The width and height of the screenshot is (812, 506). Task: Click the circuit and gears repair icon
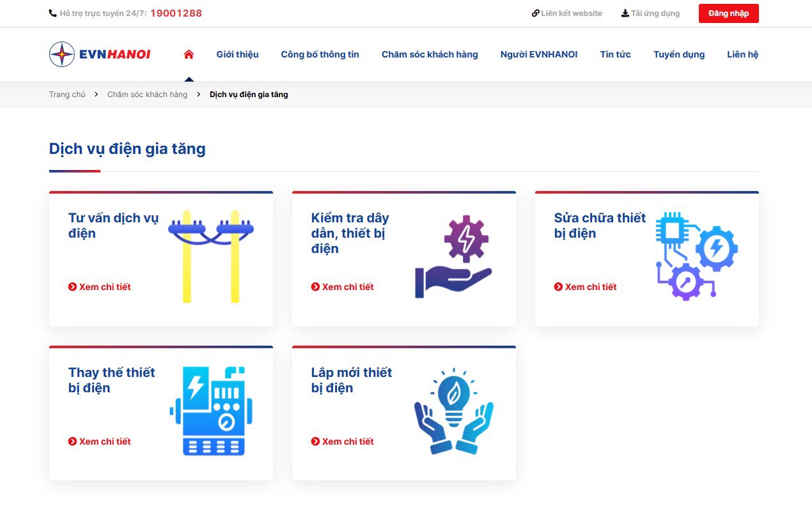tap(696, 256)
